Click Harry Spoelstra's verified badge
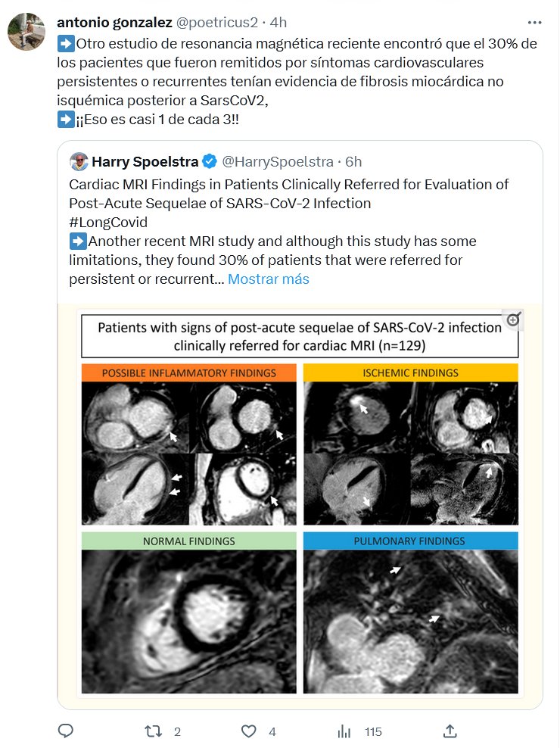560x748 pixels. (210, 161)
